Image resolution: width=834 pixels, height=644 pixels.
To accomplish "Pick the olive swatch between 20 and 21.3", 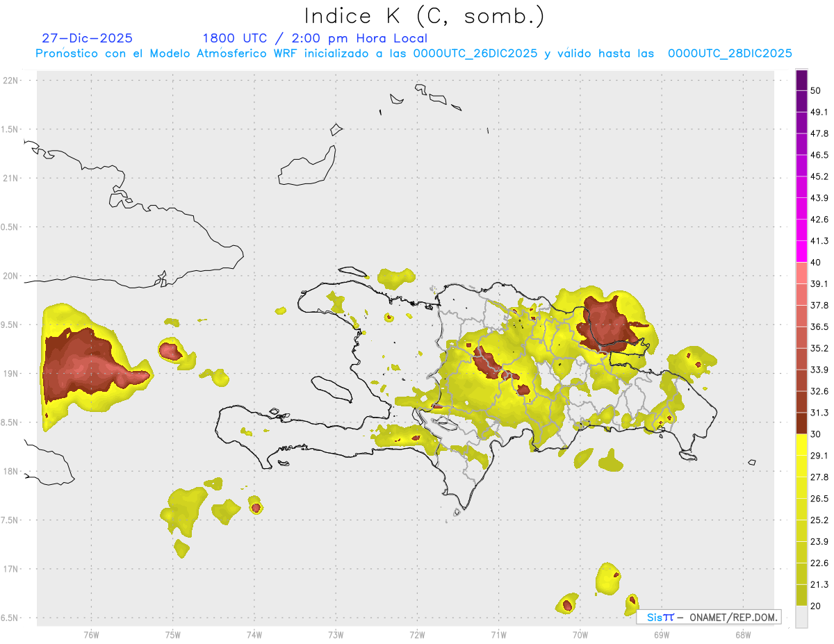I will point(801,595).
